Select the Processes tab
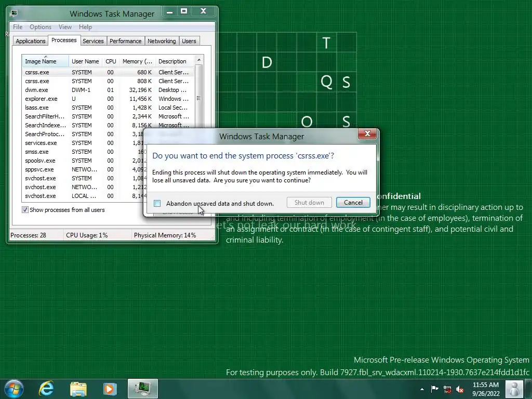The image size is (532, 399). (x=64, y=40)
